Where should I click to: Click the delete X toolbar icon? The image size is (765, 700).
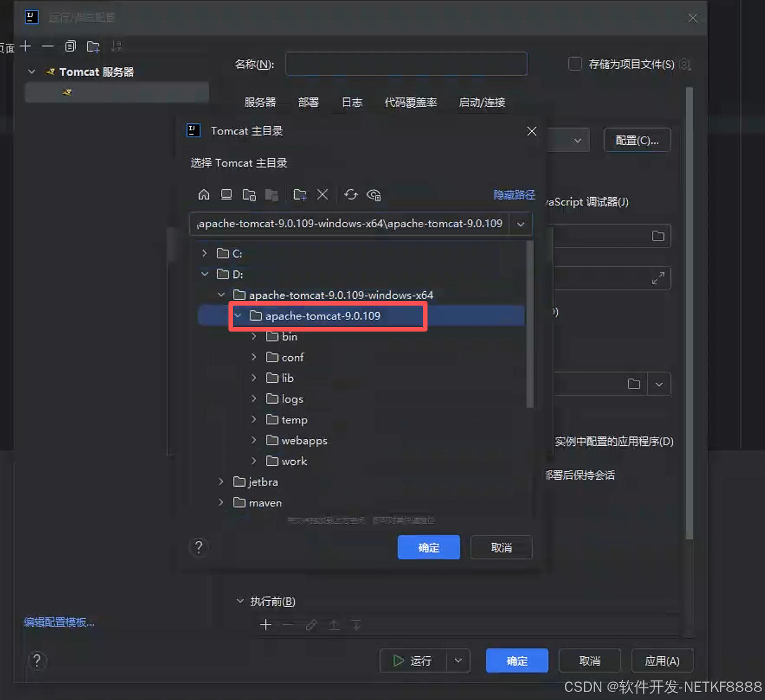pos(322,194)
